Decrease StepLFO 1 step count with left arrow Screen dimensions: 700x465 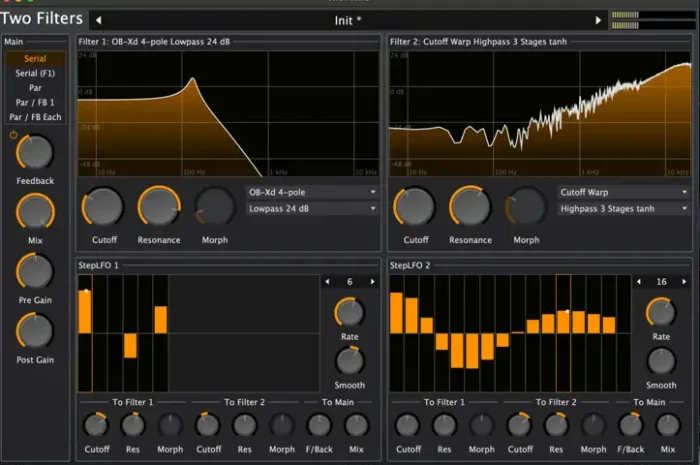point(327,282)
